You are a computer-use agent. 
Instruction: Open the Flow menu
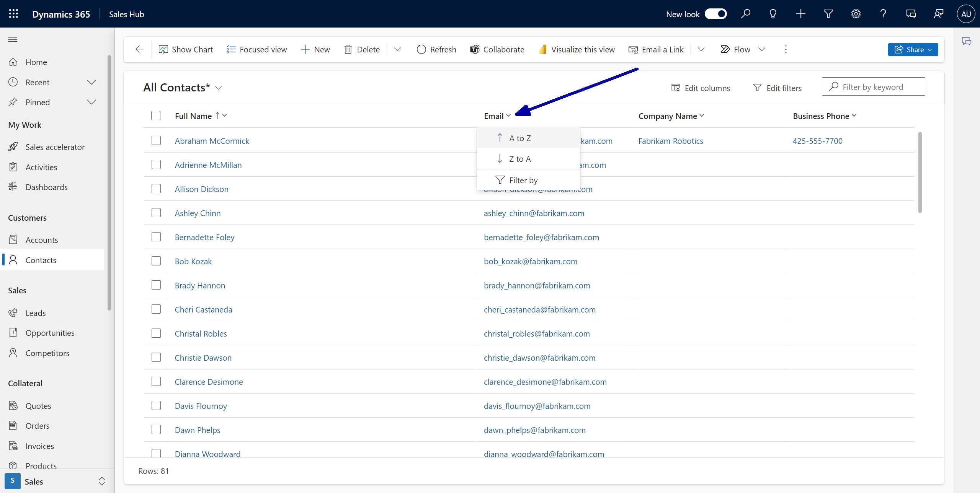point(743,49)
